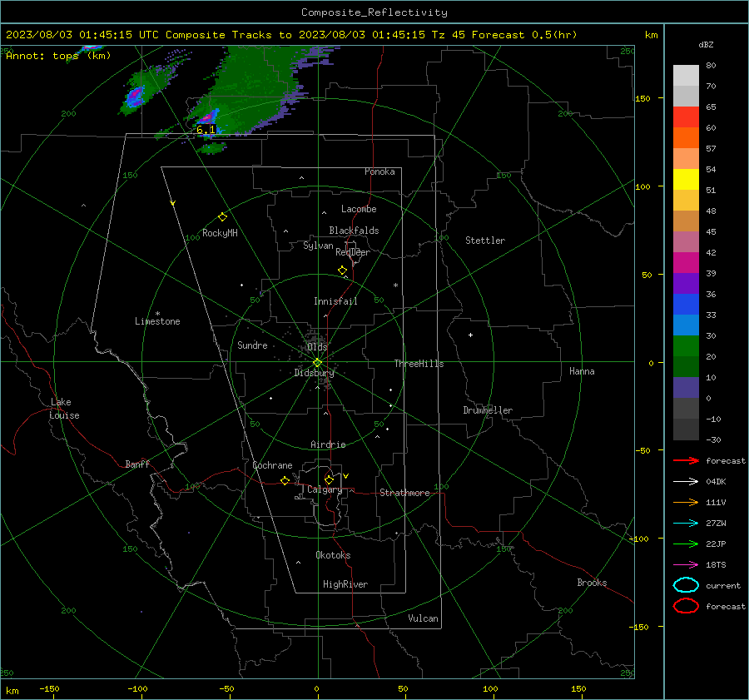
Task: Click the Composite_Reflectivity title
Action: [x=374, y=12]
